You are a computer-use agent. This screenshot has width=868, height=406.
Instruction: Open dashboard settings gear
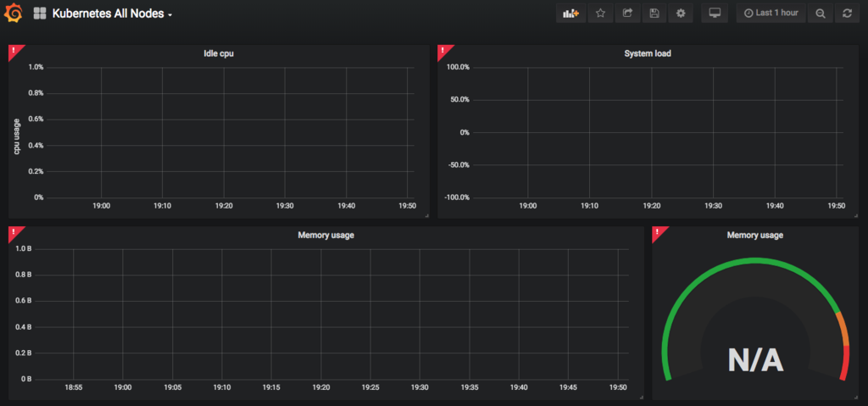pyautogui.click(x=681, y=14)
